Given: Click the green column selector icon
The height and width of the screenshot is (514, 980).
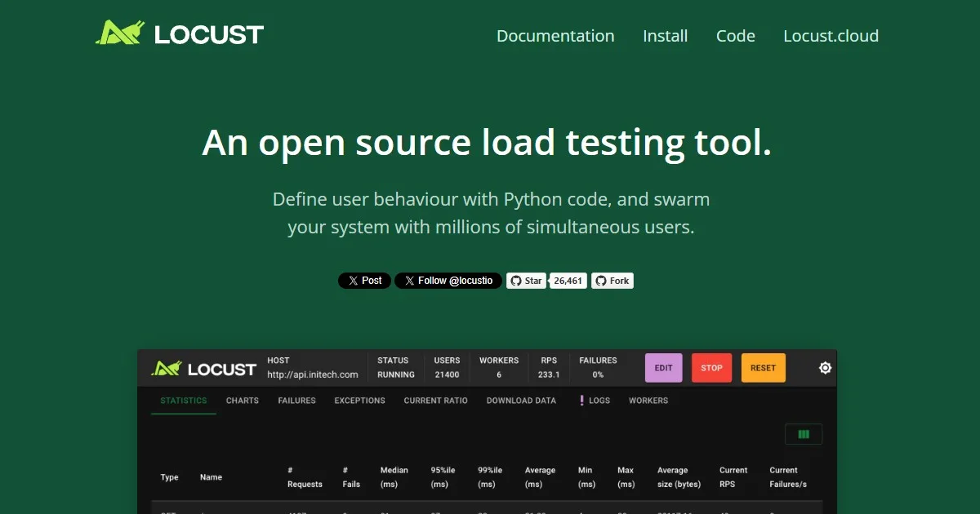Looking at the screenshot, I should (x=804, y=434).
